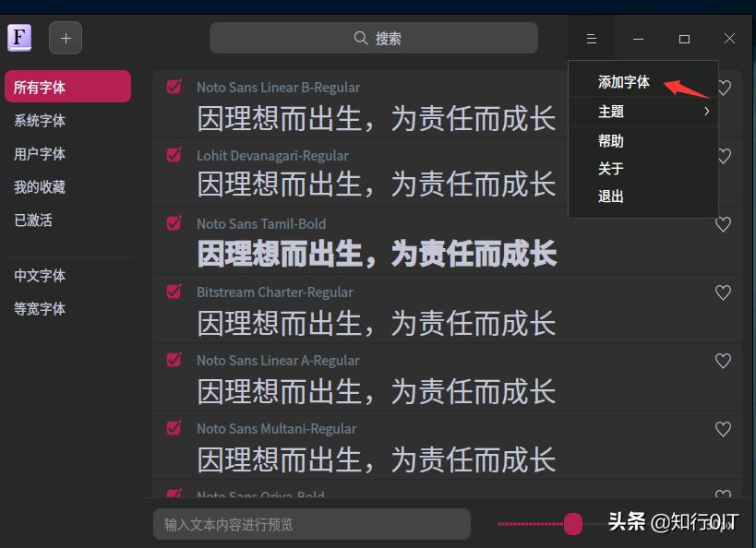
Task: Click the search magnifier icon
Action: [360, 37]
